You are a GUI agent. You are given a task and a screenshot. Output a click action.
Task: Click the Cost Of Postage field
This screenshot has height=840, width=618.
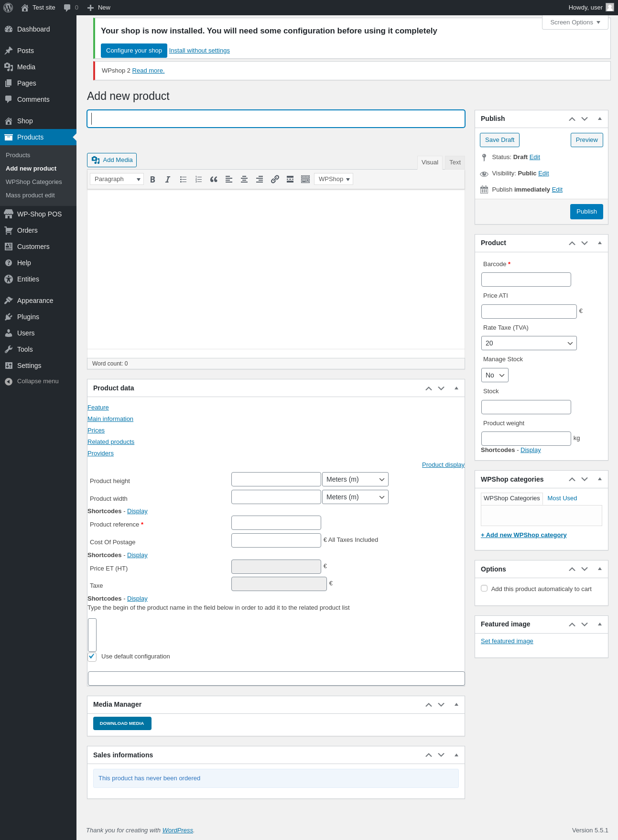[x=276, y=540]
